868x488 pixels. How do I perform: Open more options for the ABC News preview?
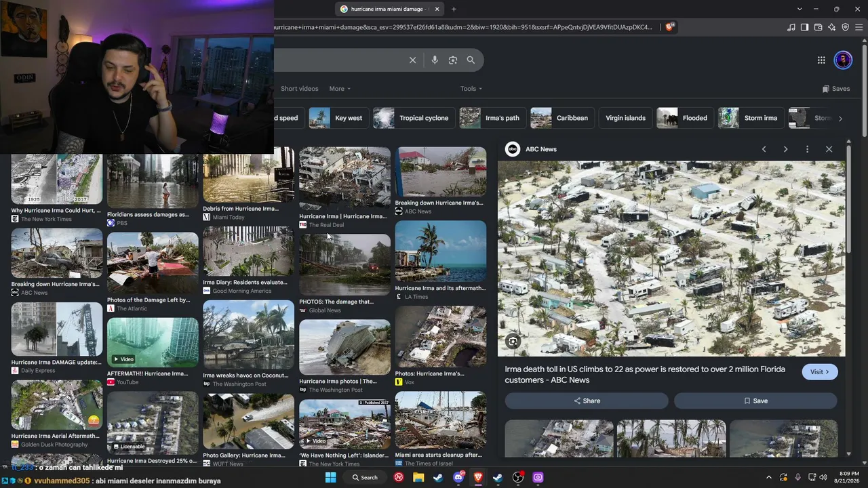[807, 149]
